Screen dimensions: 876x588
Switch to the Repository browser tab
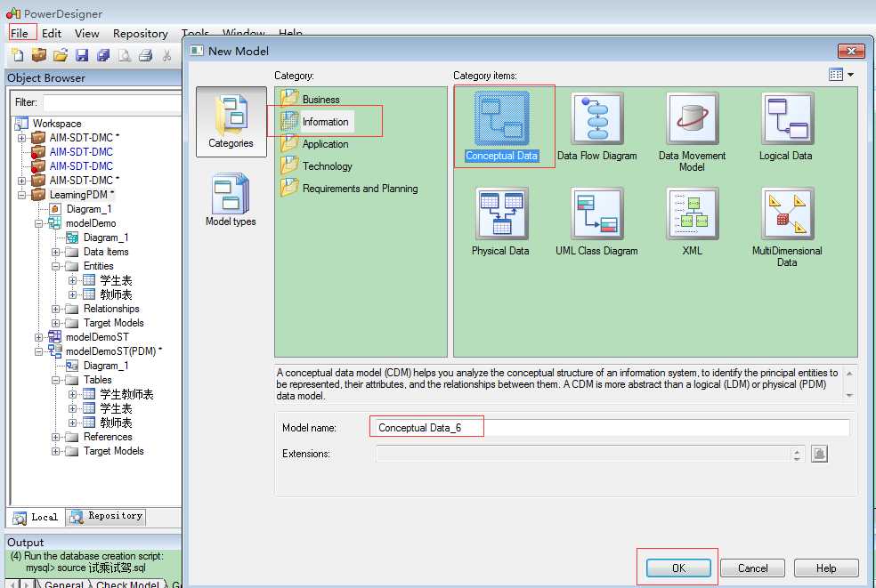coord(106,517)
